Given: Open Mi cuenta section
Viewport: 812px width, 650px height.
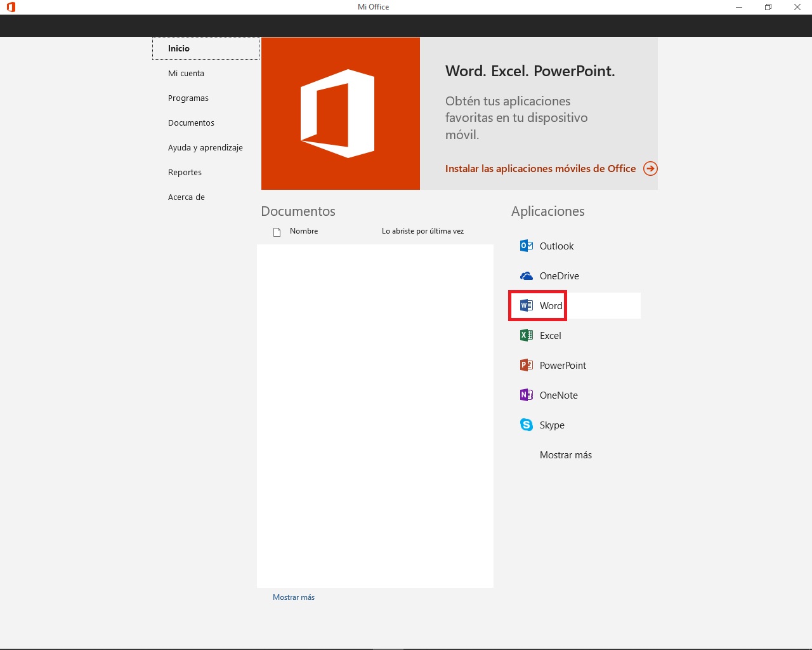Looking at the screenshot, I should click(186, 73).
